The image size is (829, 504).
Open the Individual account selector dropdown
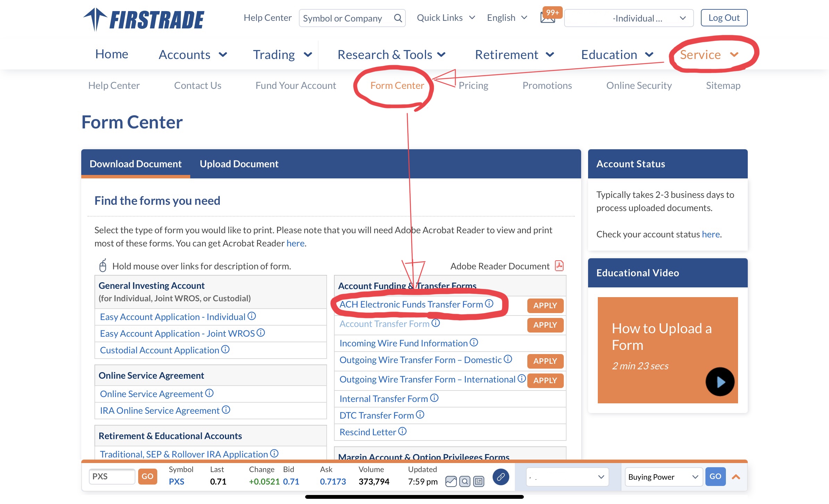point(629,18)
